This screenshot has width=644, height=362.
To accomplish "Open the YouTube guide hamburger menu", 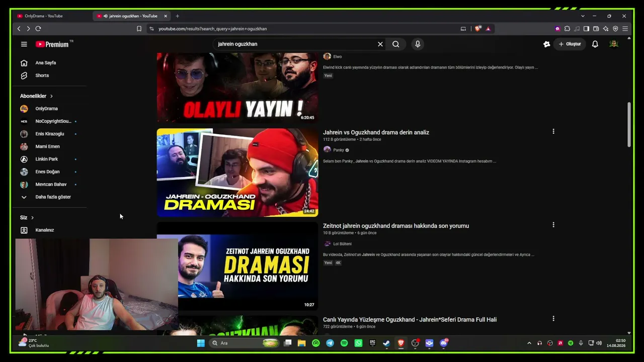I will click(x=24, y=44).
